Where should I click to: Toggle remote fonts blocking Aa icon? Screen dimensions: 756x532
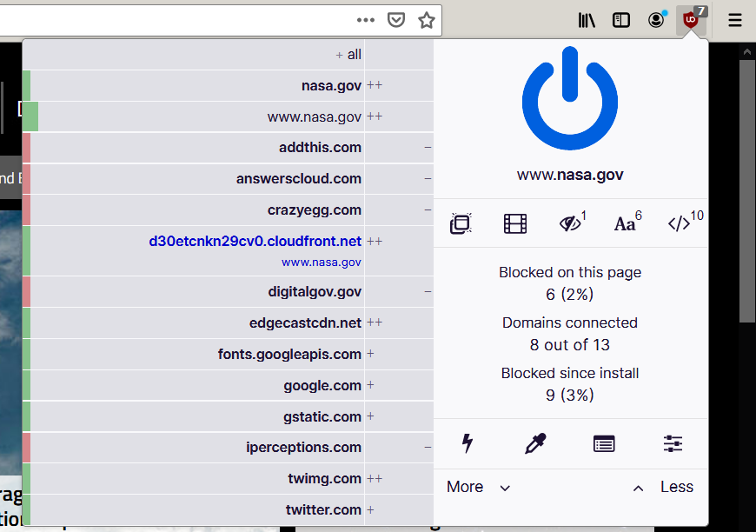pos(625,223)
